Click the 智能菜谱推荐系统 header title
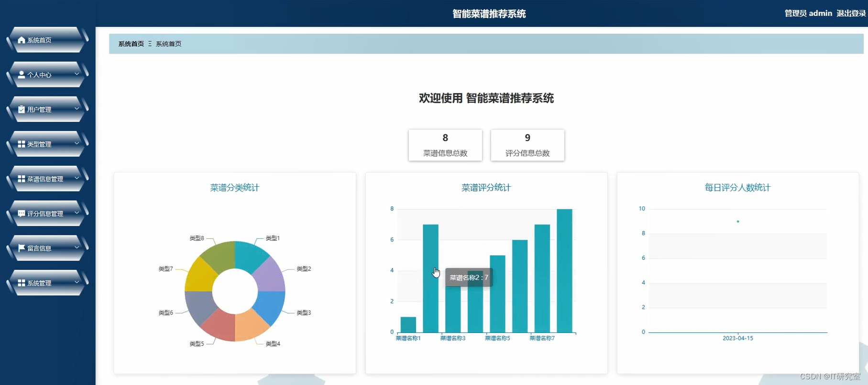 (x=489, y=14)
